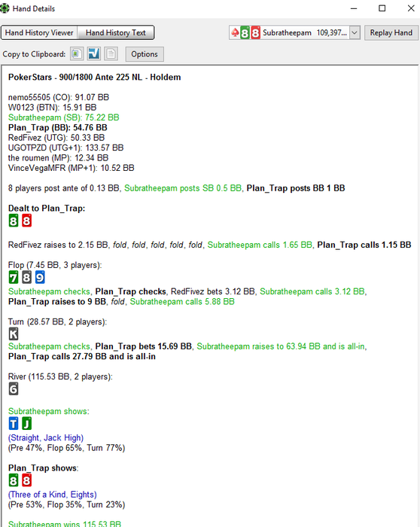
Task: Click the '(Straight, Jack High)' result text
Action: 46,438
